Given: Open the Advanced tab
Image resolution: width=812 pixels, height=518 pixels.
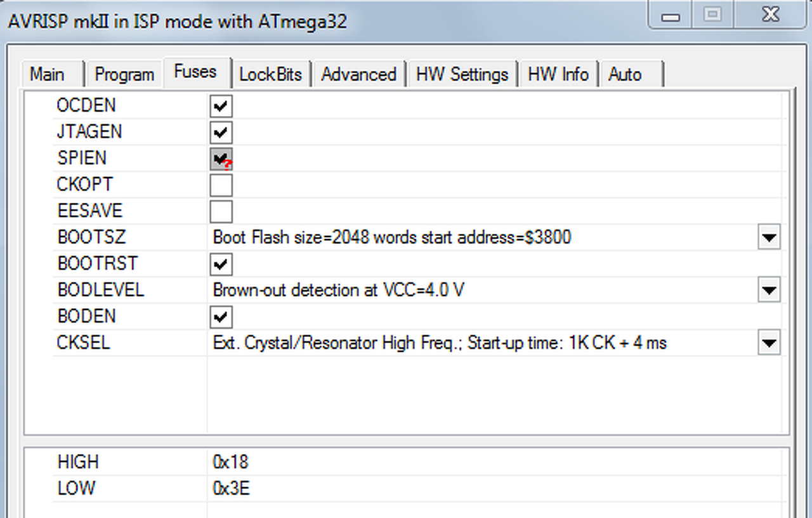Looking at the screenshot, I should pyautogui.click(x=359, y=74).
